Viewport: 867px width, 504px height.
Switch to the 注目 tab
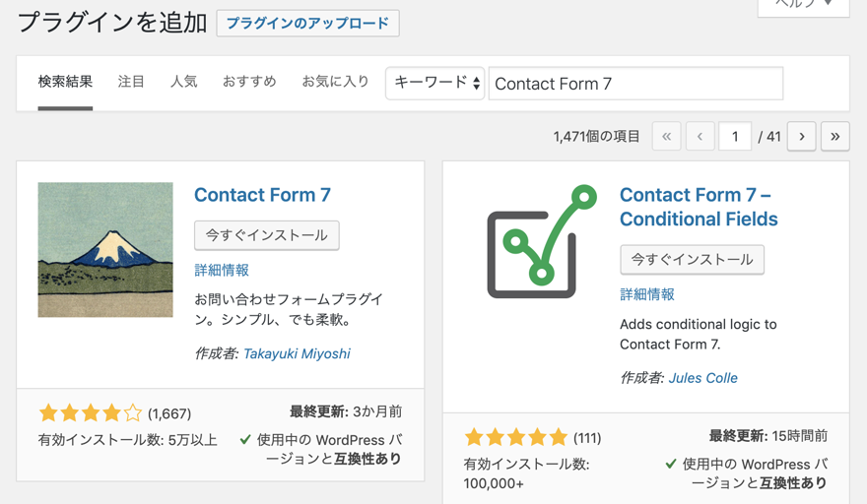131,82
